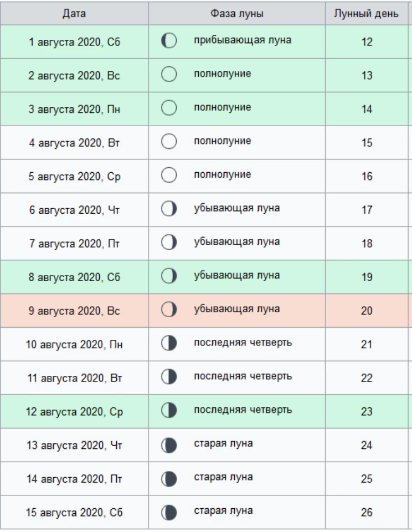The image size is (412, 532).
Task: Select the full moon icon on 4 августа row
Action: tap(169, 142)
